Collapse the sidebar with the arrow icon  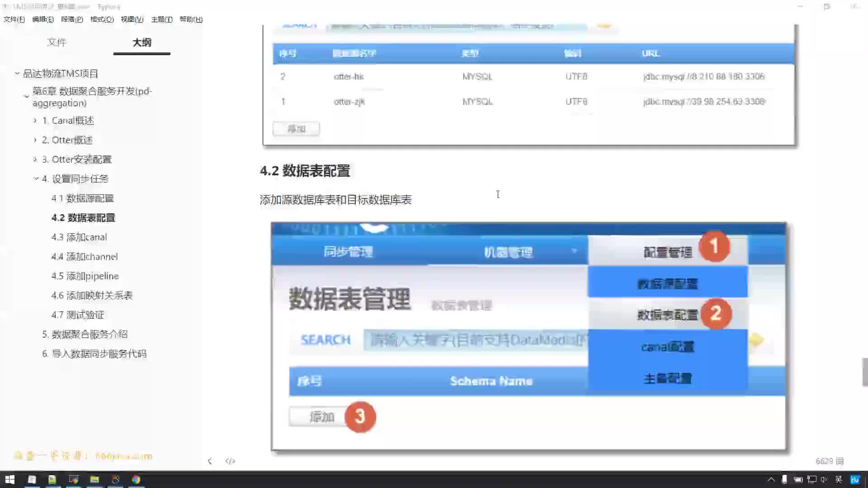click(x=210, y=461)
